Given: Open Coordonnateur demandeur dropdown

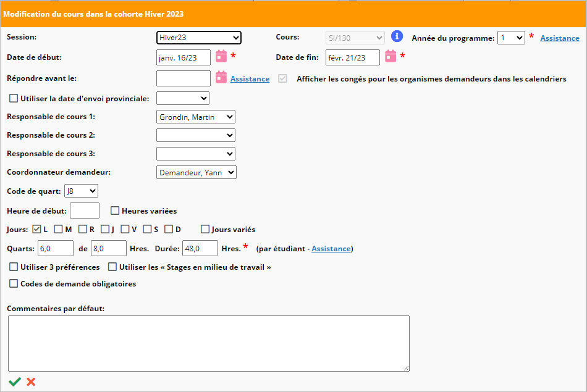Looking at the screenshot, I should (x=196, y=172).
